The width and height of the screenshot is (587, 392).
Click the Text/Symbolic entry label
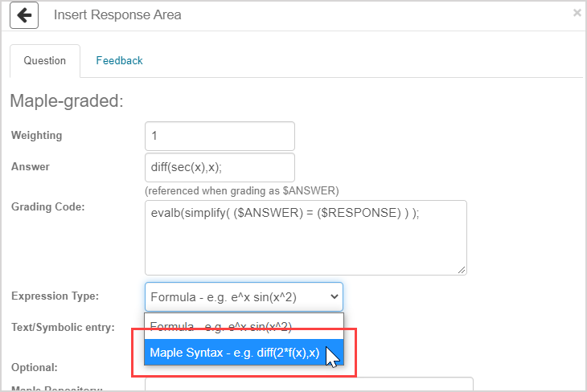(63, 328)
